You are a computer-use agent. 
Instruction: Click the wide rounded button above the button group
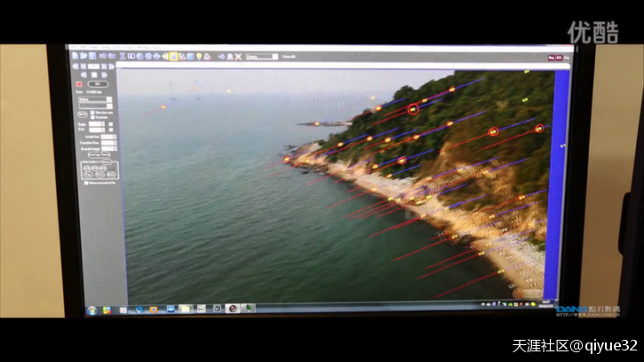(x=99, y=154)
